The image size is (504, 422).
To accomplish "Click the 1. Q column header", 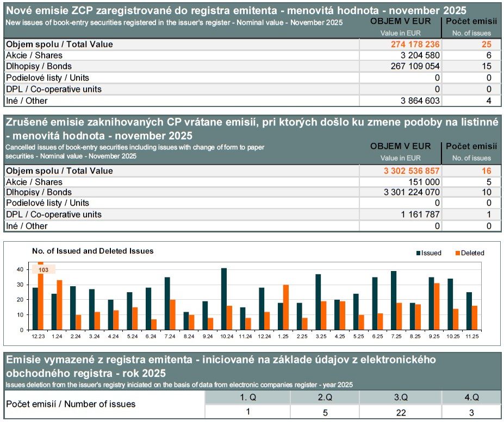I will pyautogui.click(x=247, y=397).
